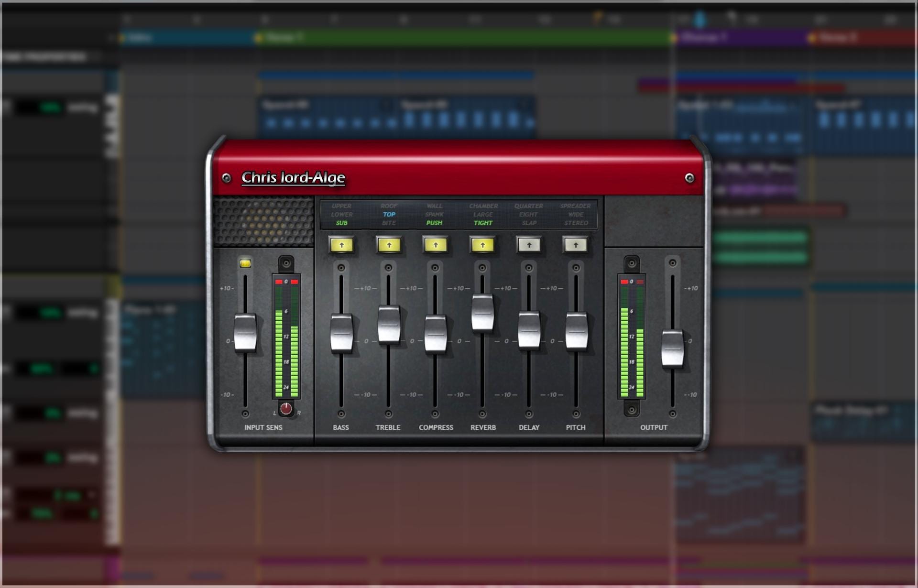The height and width of the screenshot is (588, 918).
Task: Select LOWER bass mode label
Action: point(341,215)
